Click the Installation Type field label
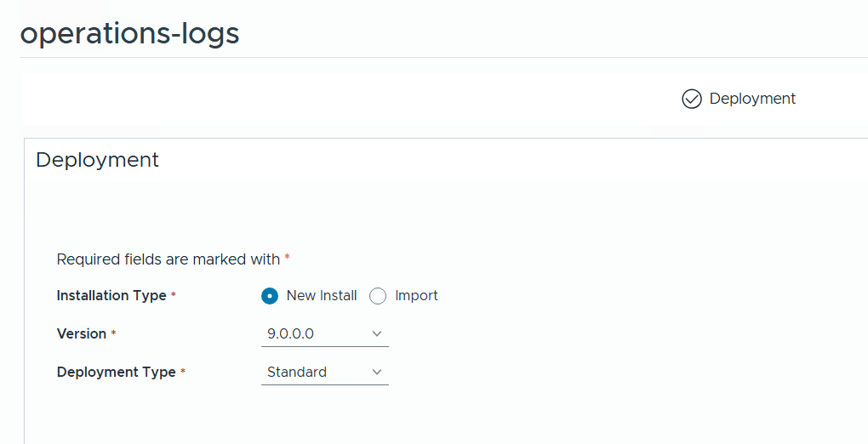 [111, 296]
